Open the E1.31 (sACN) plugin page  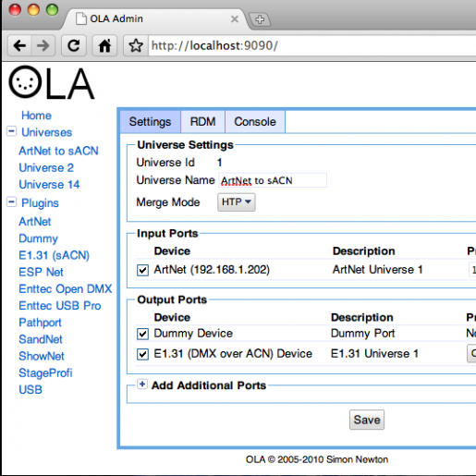click(54, 255)
